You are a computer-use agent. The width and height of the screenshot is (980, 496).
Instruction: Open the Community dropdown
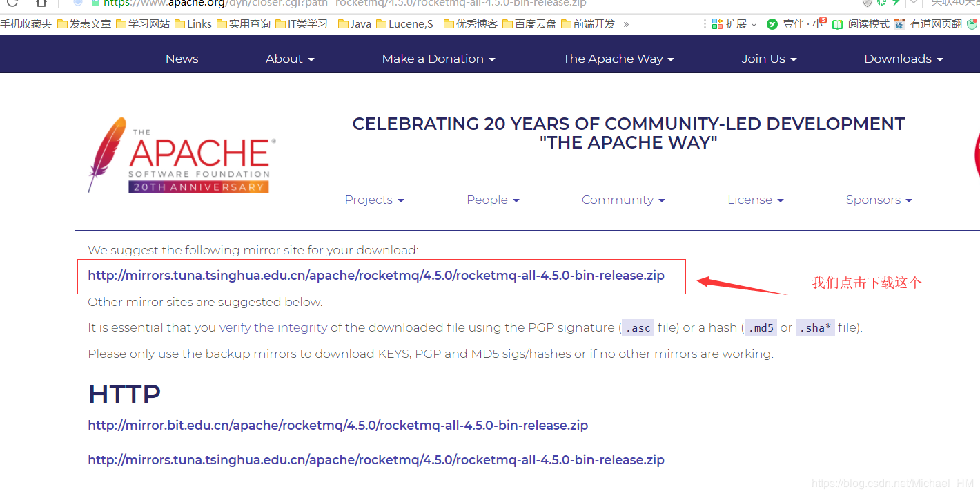pyautogui.click(x=623, y=200)
